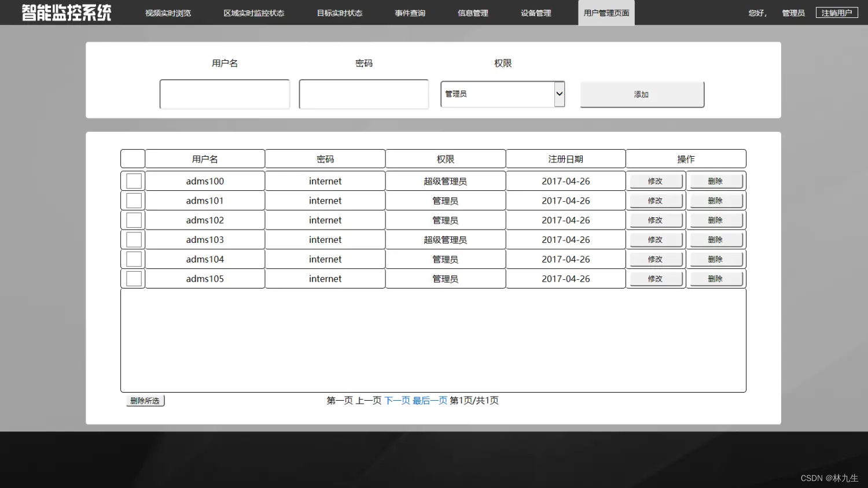
Task: Open 设备管理 in the top nav
Action: (536, 13)
